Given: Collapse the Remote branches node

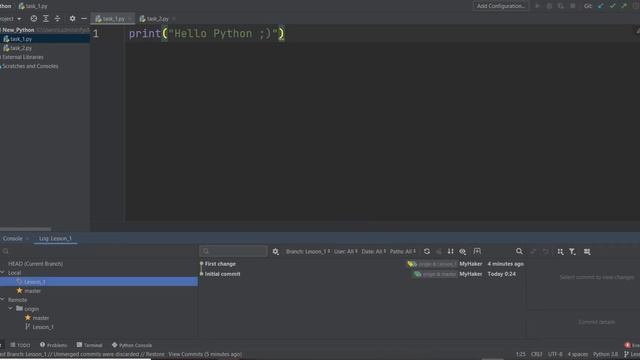Looking at the screenshot, I should (3, 300).
